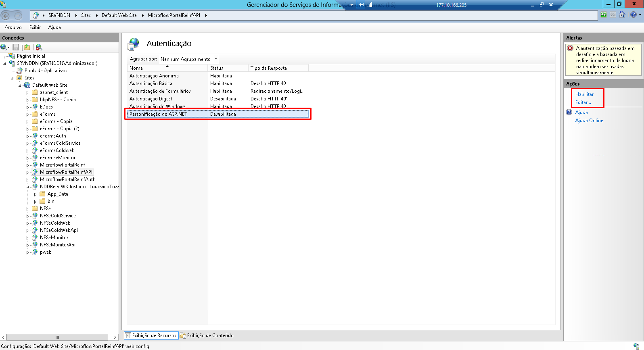The height and width of the screenshot is (350, 644).
Task: Click the green refresh page icon
Action: click(x=604, y=15)
